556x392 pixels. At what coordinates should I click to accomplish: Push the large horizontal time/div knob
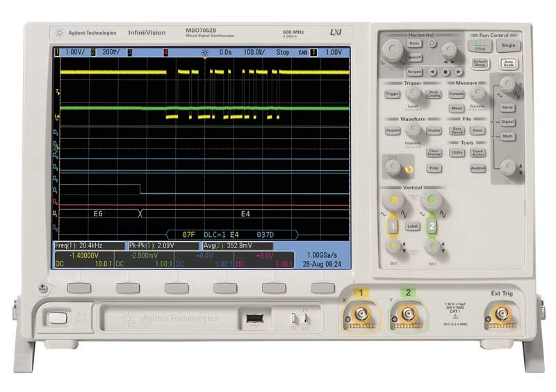(x=393, y=50)
